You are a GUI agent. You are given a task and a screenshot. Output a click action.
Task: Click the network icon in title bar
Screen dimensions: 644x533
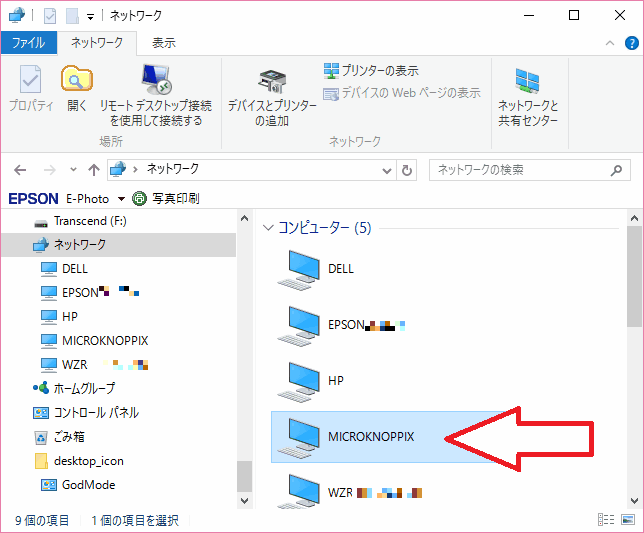tap(17, 15)
